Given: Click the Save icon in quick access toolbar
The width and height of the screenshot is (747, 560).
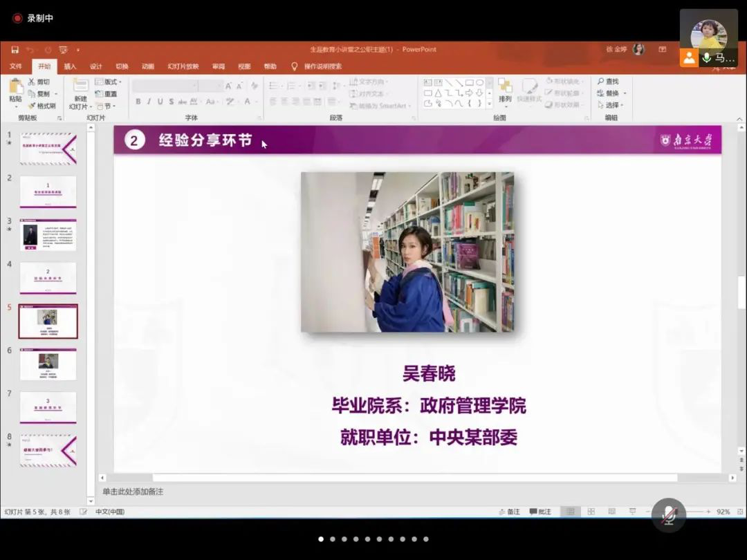Looking at the screenshot, I should [x=15, y=50].
